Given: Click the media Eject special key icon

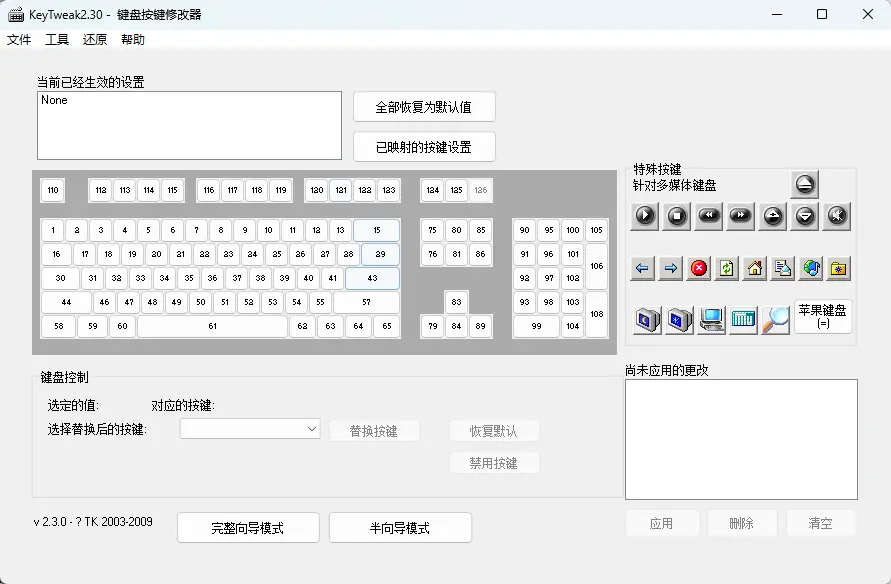Looking at the screenshot, I should pos(805,185).
